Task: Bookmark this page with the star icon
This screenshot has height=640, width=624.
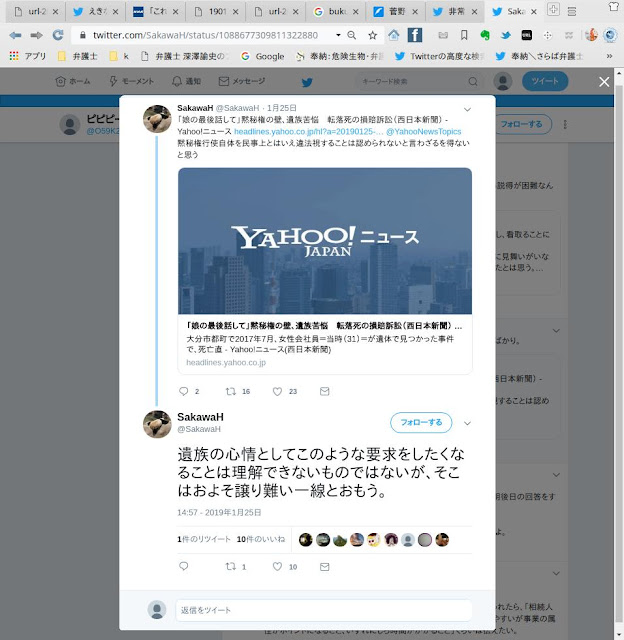Action: [372, 36]
